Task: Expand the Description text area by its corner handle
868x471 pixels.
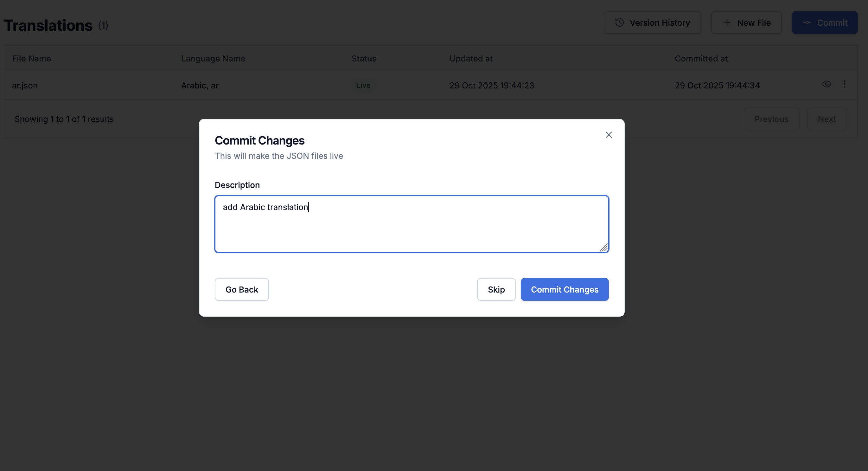Action: [604, 248]
